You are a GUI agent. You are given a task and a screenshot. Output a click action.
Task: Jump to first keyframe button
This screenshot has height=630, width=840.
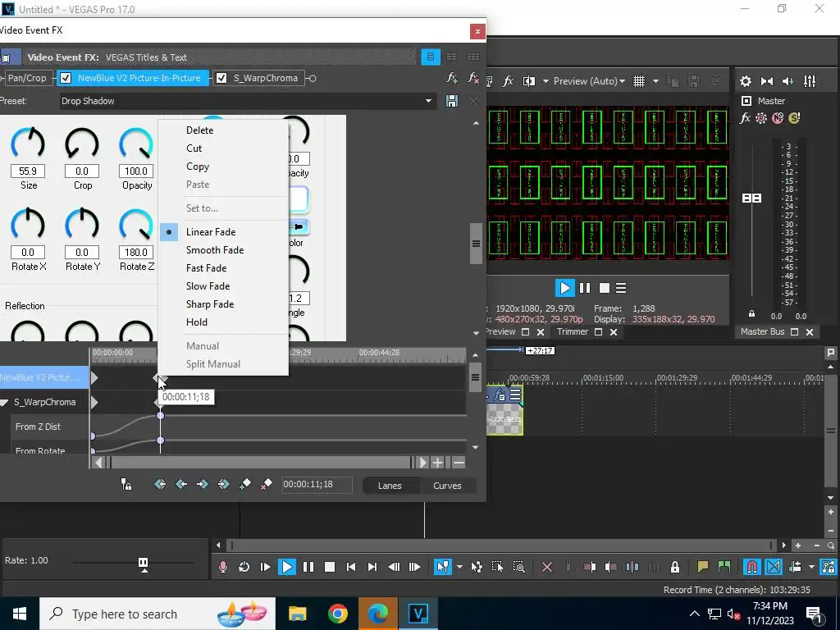160,485
